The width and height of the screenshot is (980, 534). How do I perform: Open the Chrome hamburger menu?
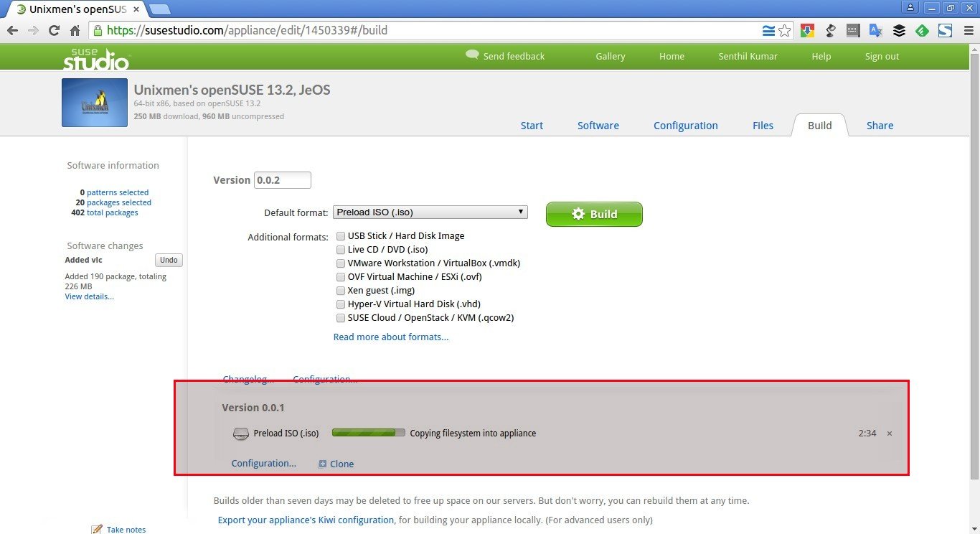[967, 31]
